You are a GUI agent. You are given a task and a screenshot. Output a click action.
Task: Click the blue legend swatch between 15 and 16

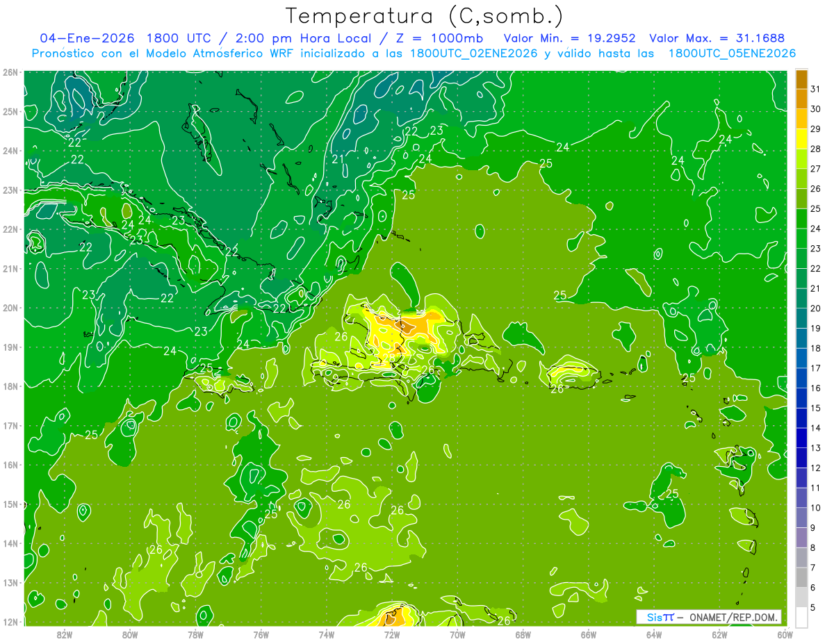pos(801,398)
